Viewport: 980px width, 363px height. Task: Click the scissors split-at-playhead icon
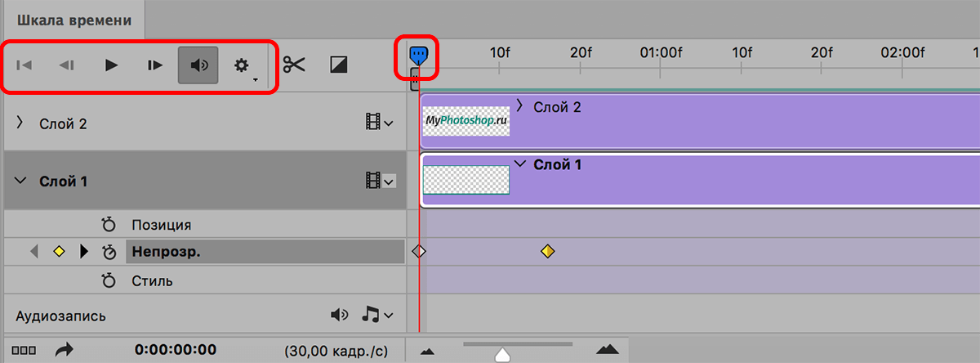[x=294, y=64]
